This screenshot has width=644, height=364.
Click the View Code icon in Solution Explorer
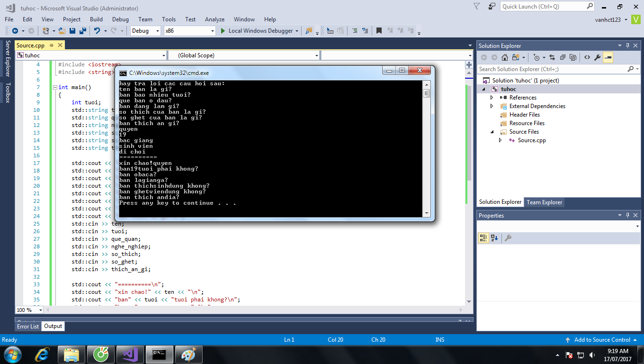[587, 57]
